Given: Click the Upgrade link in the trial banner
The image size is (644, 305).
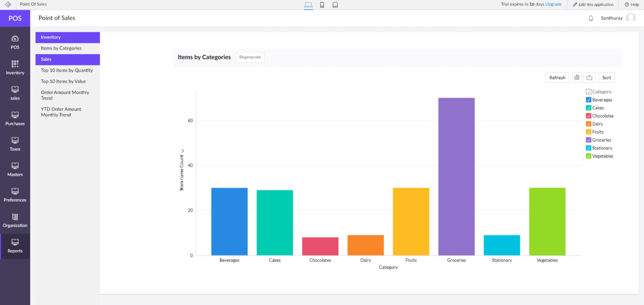Looking at the screenshot, I should click(x=554, y=4).
